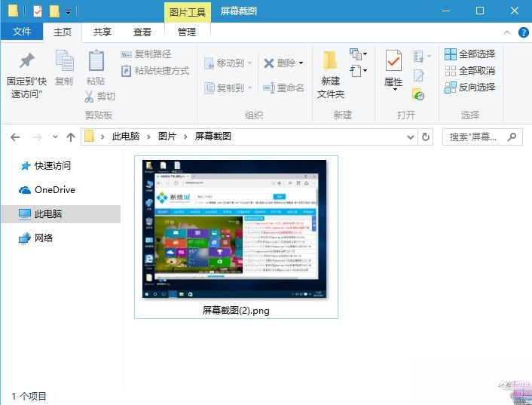532x405 pixels.
Task: Switch to the Home (主页) tab
Action: click(63, 32)
